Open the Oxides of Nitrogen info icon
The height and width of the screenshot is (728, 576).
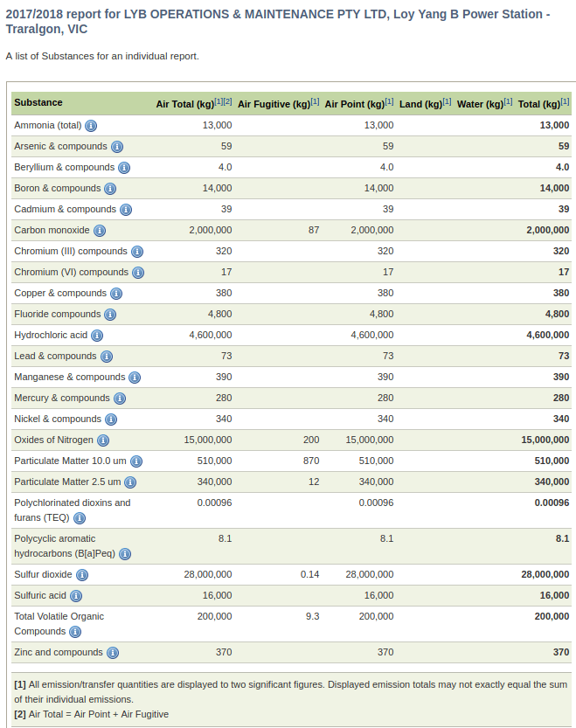click(x=103, y=440)
